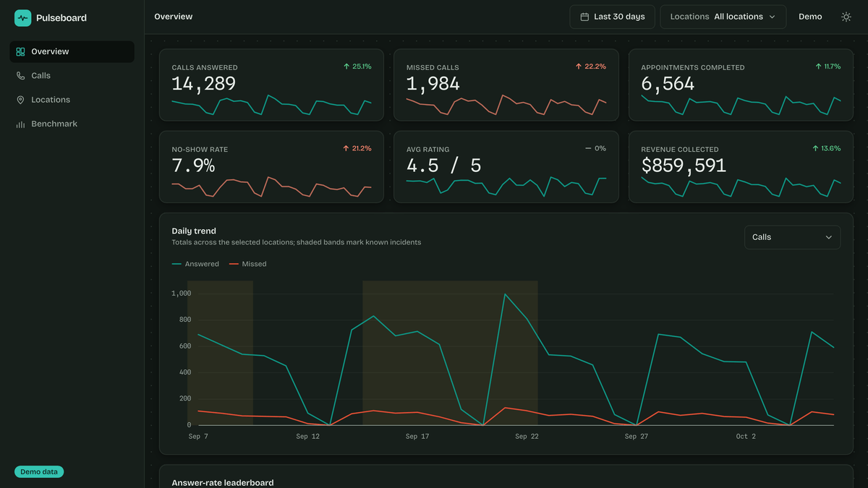Toggle the Missed series in chart legend
The image size is (868, 488).
point(248,264)
